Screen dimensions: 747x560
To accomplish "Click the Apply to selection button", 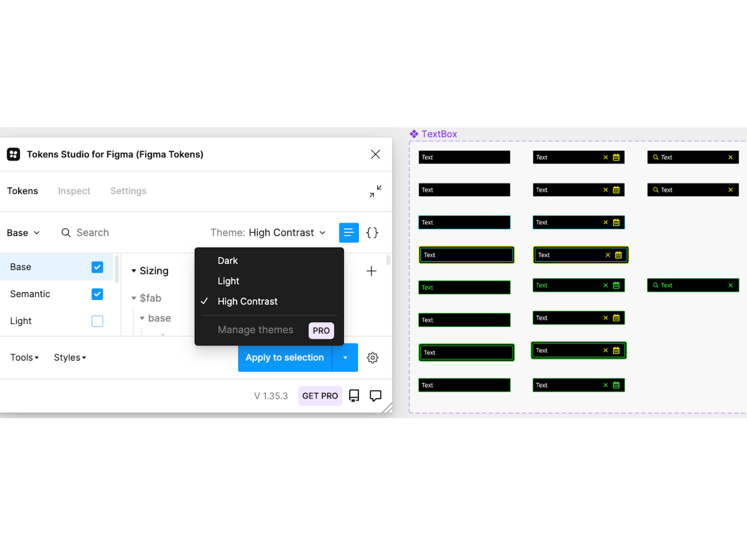I will [x=285, y=358].
